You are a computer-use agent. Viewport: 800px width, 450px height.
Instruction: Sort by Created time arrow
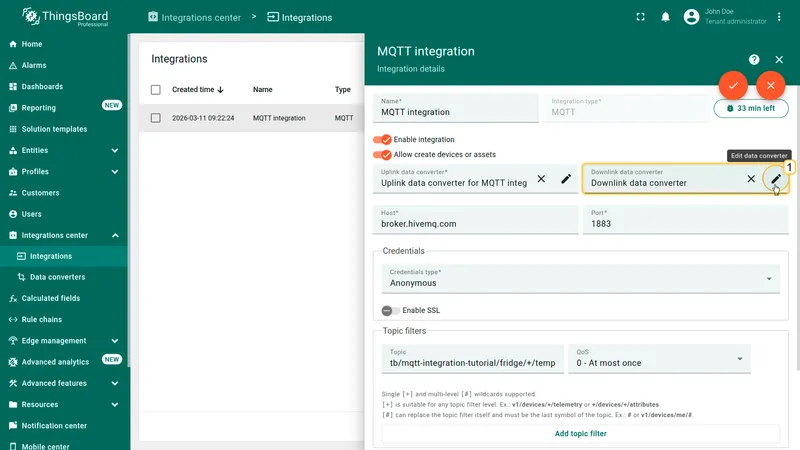click(220, 90)
